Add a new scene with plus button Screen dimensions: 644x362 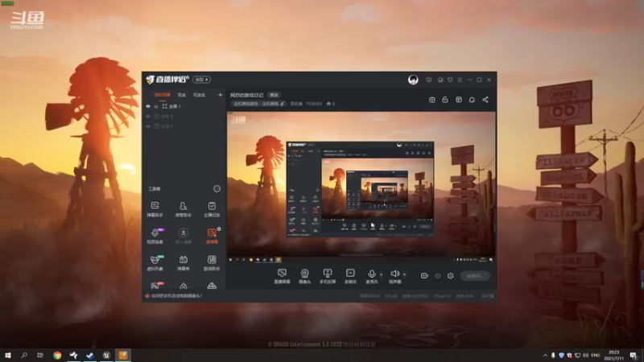220,95
